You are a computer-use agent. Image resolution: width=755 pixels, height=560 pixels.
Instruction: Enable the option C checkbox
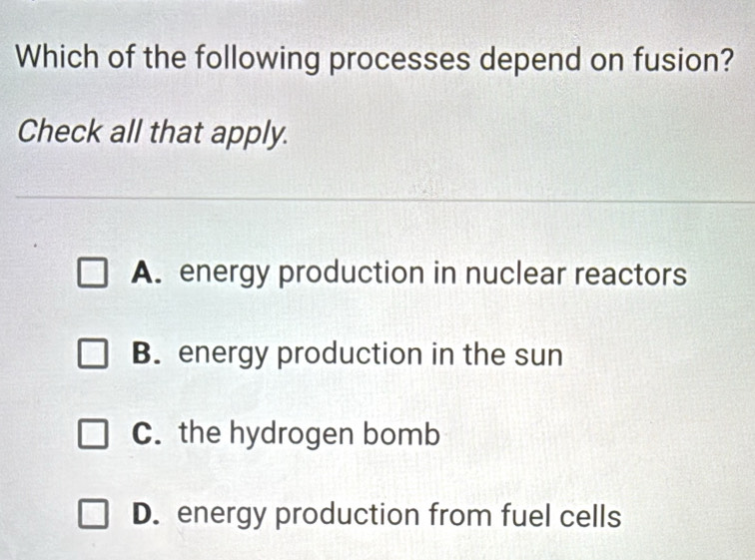[x=93, y=434]
